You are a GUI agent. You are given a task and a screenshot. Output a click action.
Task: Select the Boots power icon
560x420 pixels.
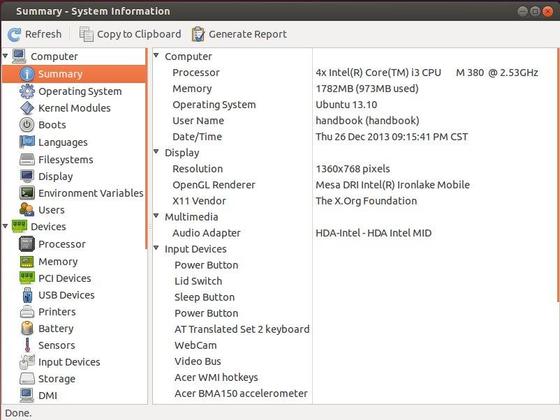tap(27, 125)
